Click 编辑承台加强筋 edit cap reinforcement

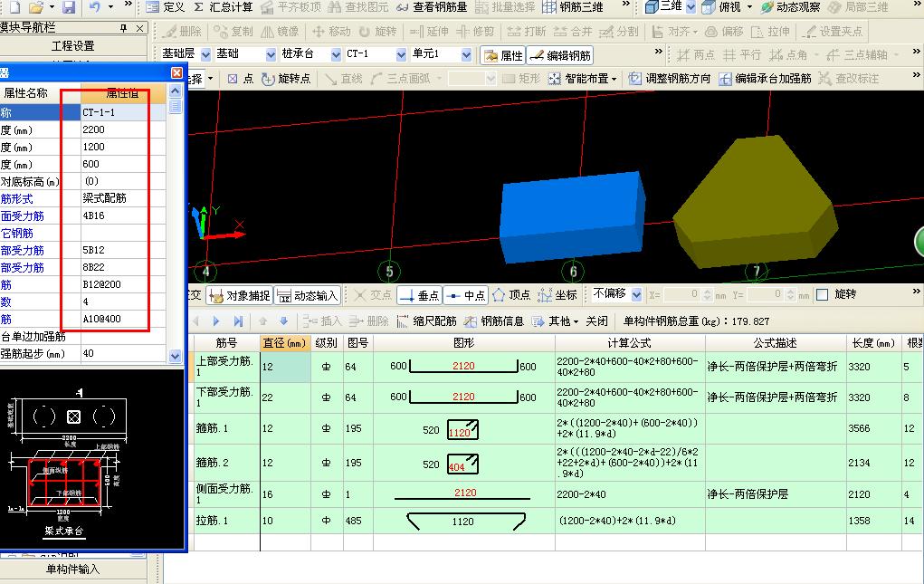click(x=765, y=79)
